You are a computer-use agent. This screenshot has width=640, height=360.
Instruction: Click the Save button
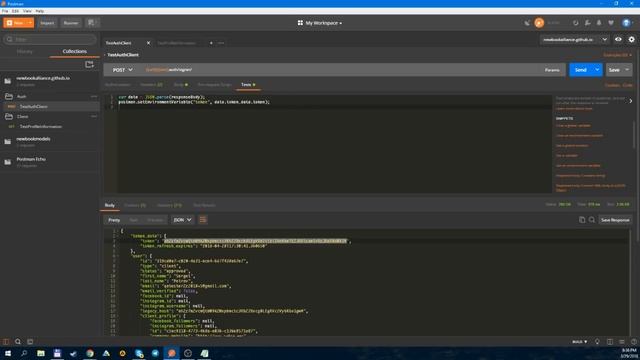(x=614, y=70)
